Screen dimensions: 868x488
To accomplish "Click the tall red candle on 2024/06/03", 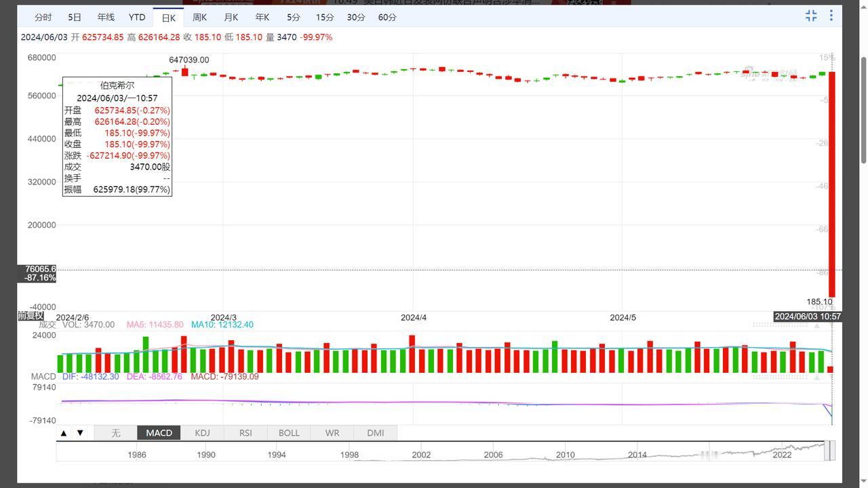I will pos(832,184).
